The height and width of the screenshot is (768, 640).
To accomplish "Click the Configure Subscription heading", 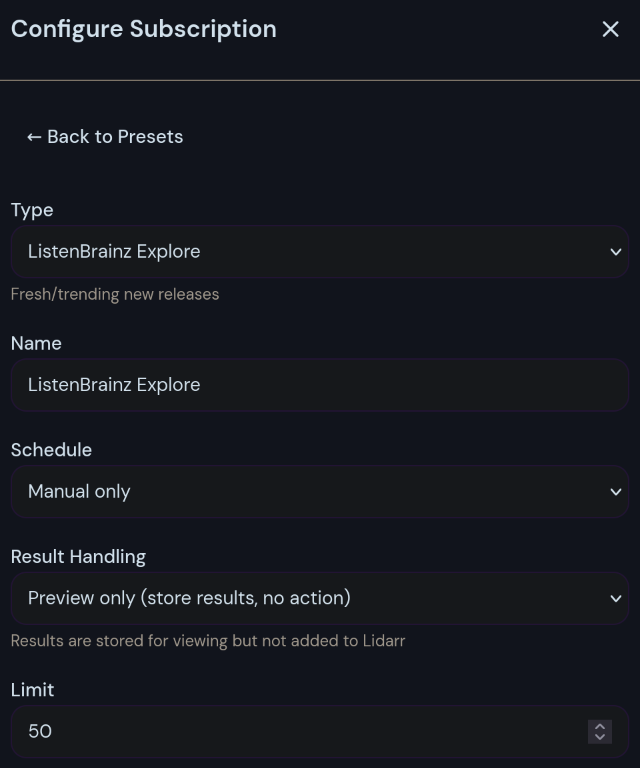I will click(x=144, y=29).
